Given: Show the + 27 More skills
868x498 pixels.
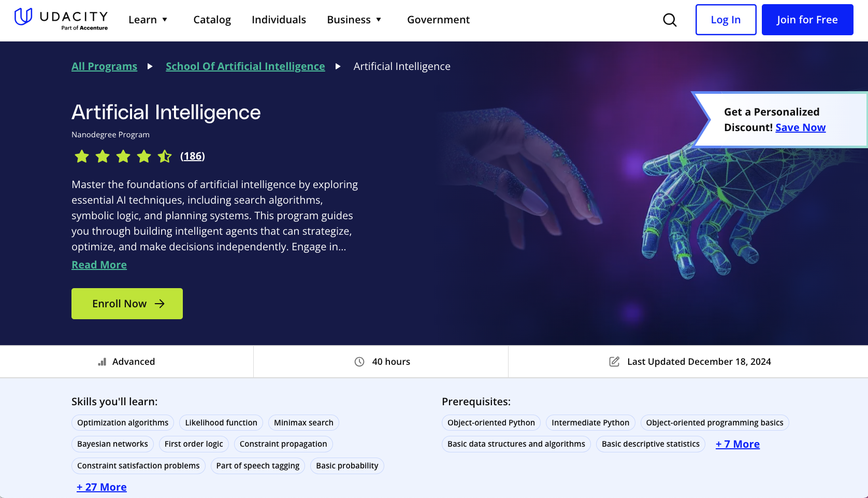Looking at the screenshot, I should point(102,487).
